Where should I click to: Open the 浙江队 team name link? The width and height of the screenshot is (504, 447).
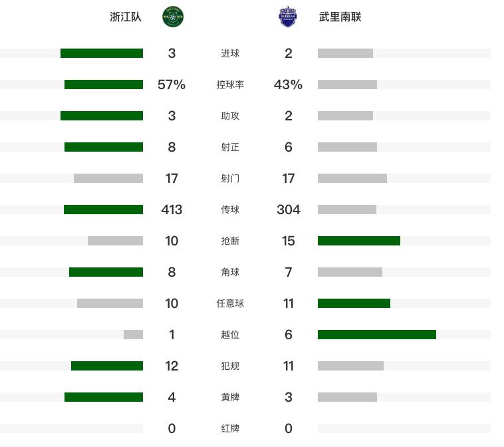[x=126, y=17]
